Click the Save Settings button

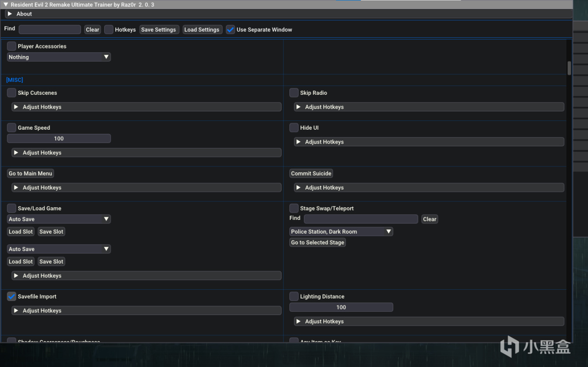tap(158, 29)
